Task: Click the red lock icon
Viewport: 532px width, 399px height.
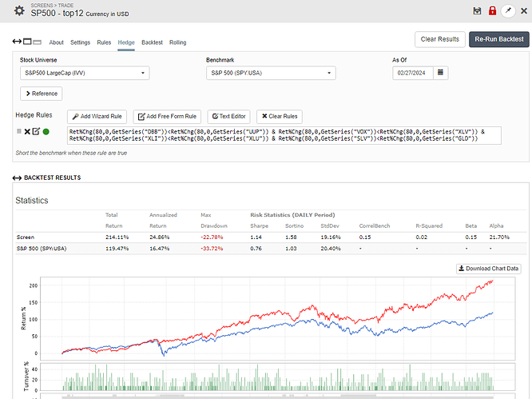Action: (492, 10)
